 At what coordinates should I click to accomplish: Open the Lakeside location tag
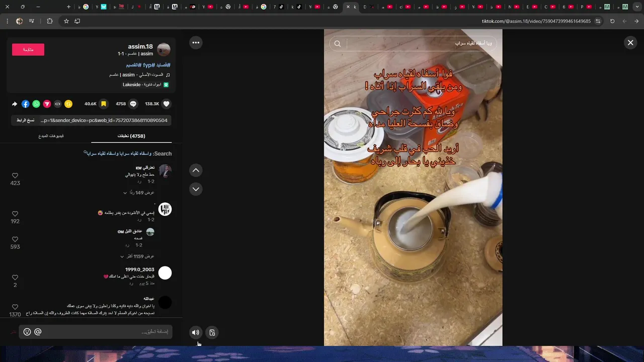[146, 84]
